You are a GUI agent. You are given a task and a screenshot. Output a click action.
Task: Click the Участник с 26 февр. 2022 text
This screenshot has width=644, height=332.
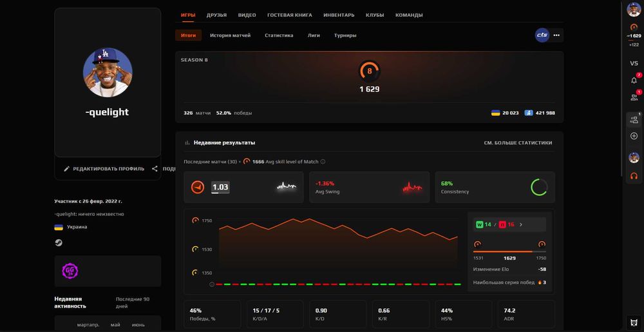tap(88, 201)
